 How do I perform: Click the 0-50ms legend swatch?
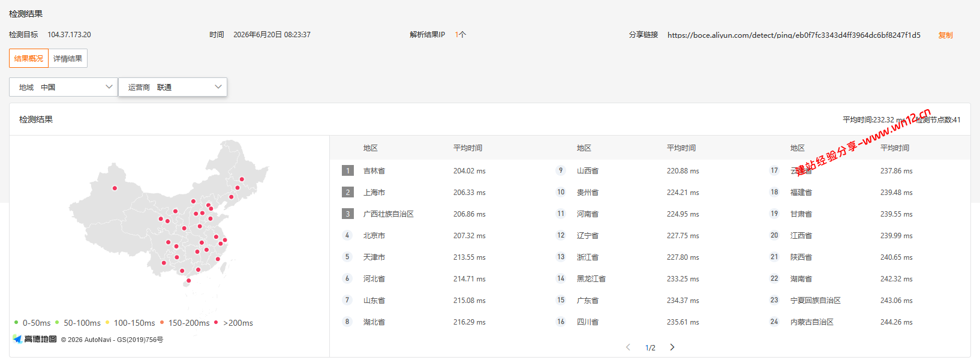(16, 322)
